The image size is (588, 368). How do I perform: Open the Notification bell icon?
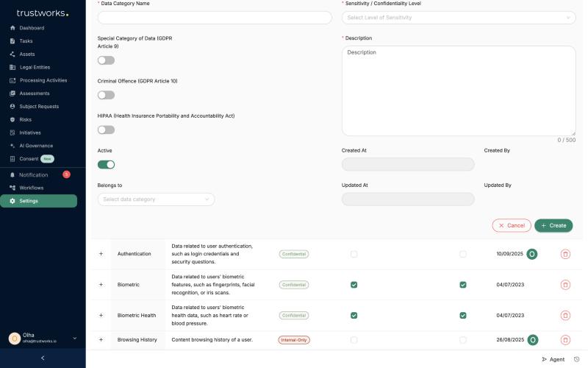[x=12, y=175]
